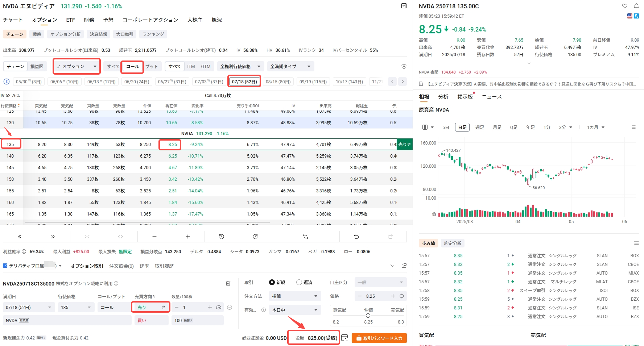The width and height of the screenshot is (644, 346).
Task: Open 全満期タイプ dropdown
Action: click(290, 66)
